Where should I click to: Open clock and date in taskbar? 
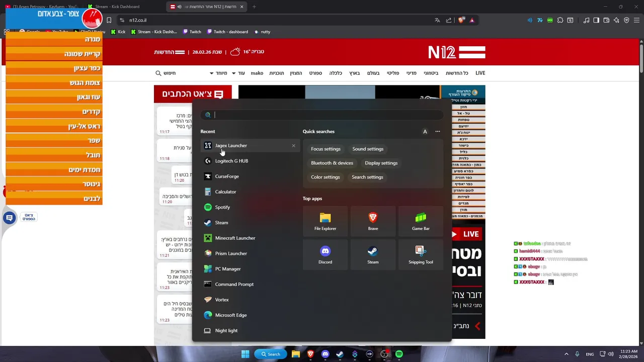pyautogui.click(x=629, y=354)
